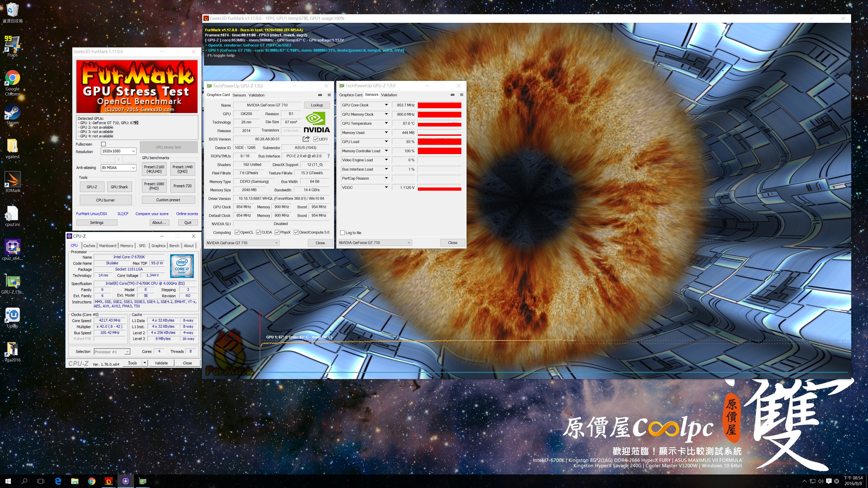Open FurMark Settings button
The width and height of the screenshot is (868, 488).
pos(97,223)
